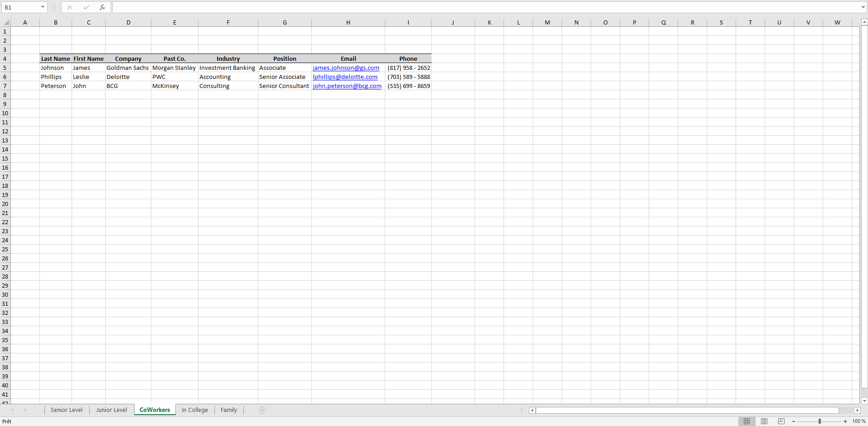Viewport: 868px width, 426px height.
Task: Select the (817) 958 - 2652 cell
Action: click(x=408, y=68)
